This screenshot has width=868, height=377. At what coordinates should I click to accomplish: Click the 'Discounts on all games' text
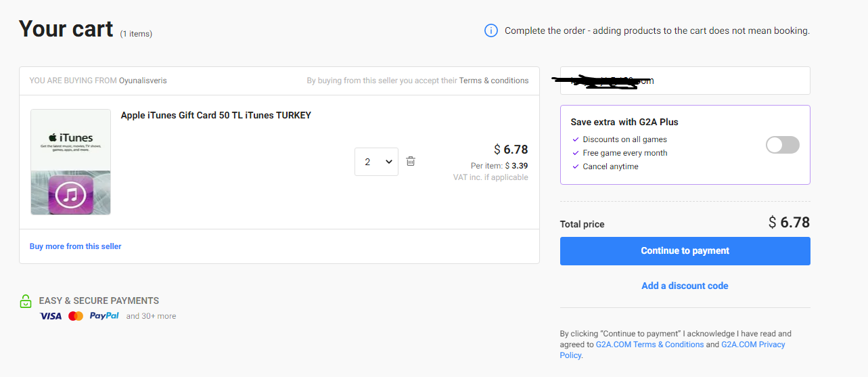[624, 139]
